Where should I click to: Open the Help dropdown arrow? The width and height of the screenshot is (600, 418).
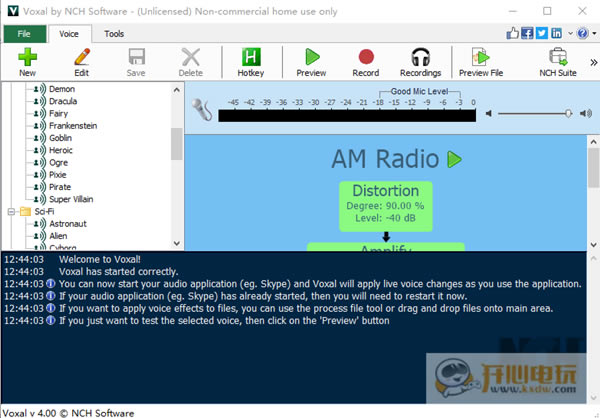(x=594, y=34)
